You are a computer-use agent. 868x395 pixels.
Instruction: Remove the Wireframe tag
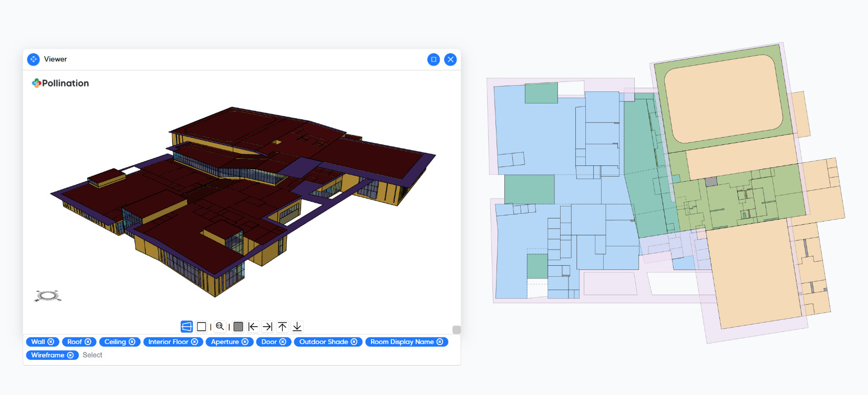tap(70, 356)
